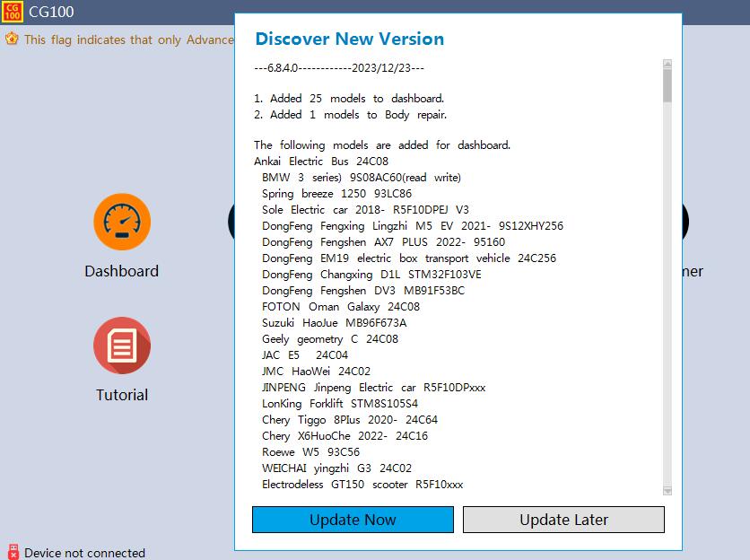Click 'WEICHAI yingzhi G3 24C02' entry
Viewport: 750px width, 560px height.
coord(336,468)
